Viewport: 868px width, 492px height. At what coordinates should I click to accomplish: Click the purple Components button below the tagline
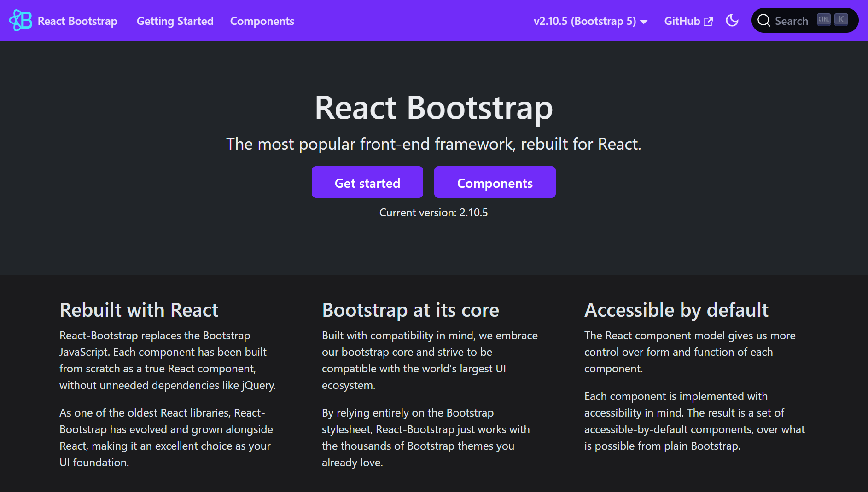coord(495,182)
